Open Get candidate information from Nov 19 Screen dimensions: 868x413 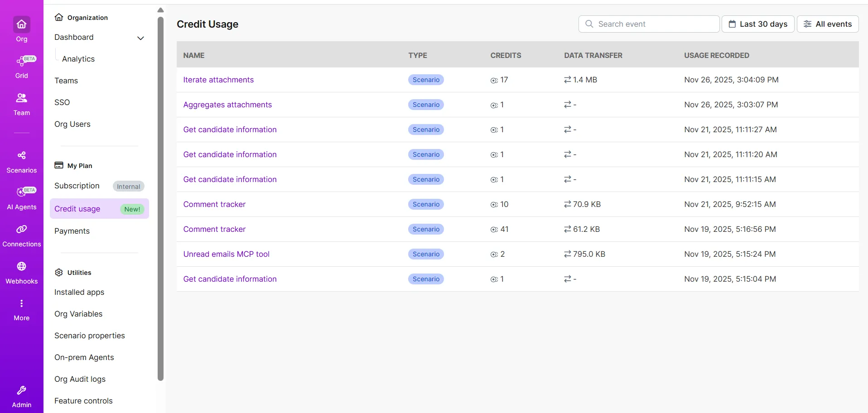[230, 279]
